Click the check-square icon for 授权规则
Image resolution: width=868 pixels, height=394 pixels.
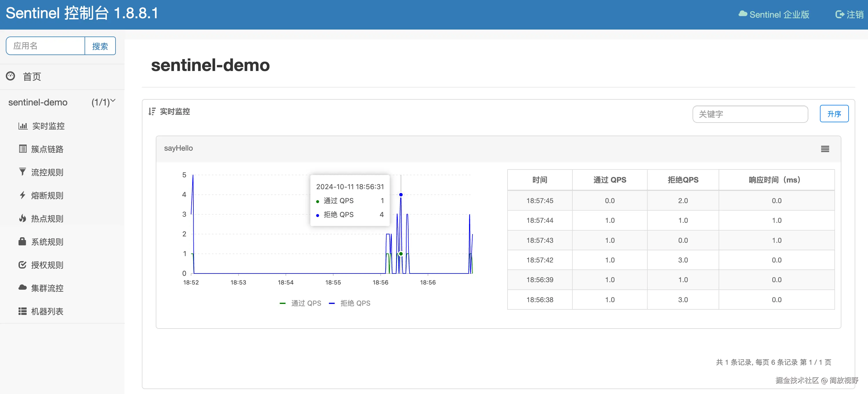[22, 265]
